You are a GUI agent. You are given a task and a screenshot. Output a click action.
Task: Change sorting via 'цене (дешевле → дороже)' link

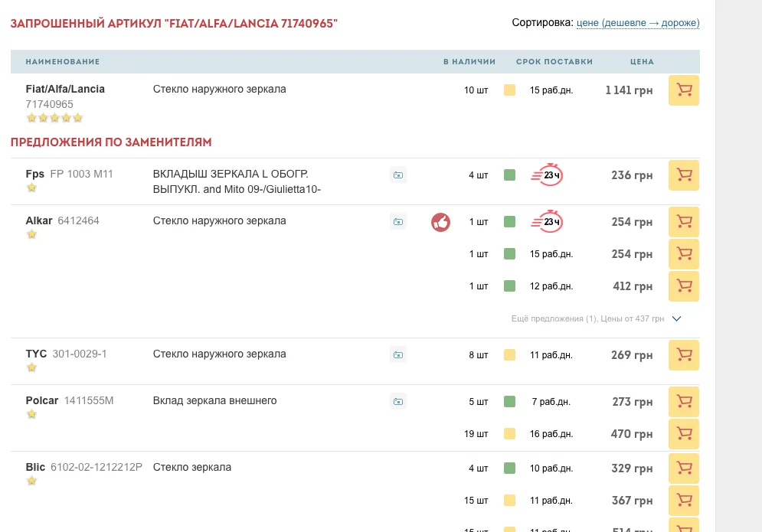pos(638,23)
